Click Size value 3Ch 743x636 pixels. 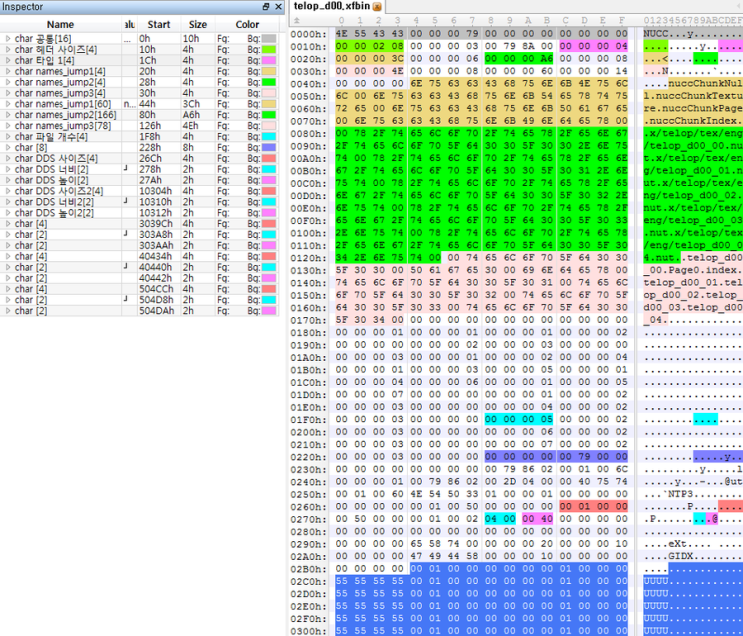[191, 104]
